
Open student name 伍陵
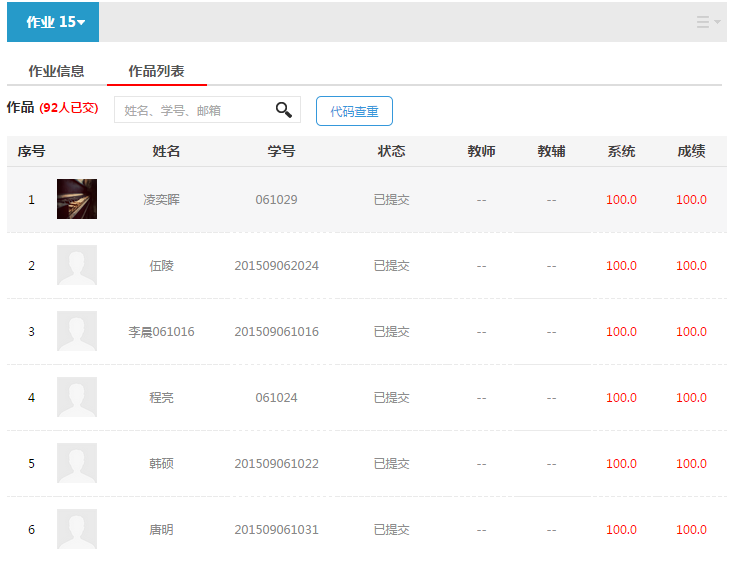tap(161, 266)
